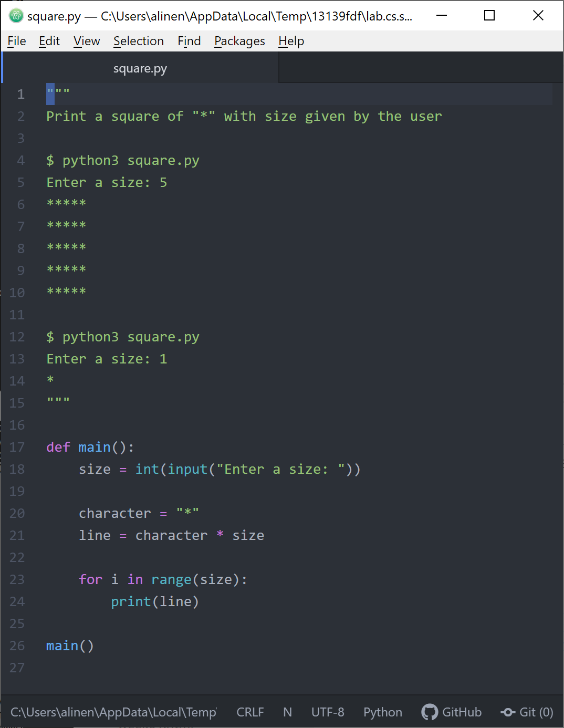Open the Python grammar selector
Screen dimensions: 564x728
[x=383, y=712]
